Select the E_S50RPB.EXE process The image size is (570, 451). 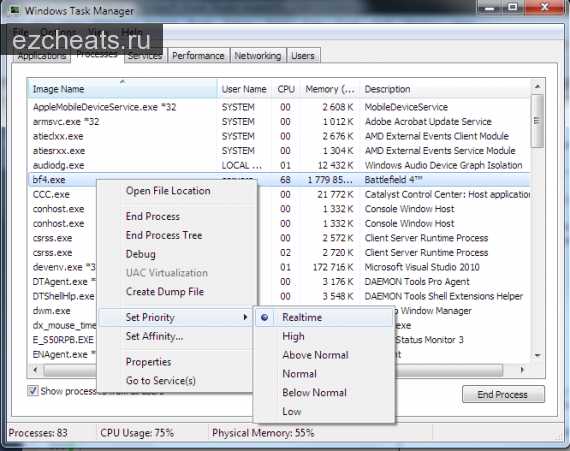(63, 340)
